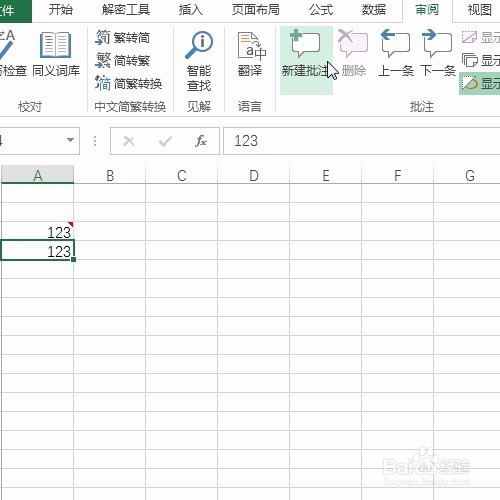The height and width of the screenshot is (500, 500).
Task: Convert Traditional to Simplified (繁转简)
Action: pos(123,37)
